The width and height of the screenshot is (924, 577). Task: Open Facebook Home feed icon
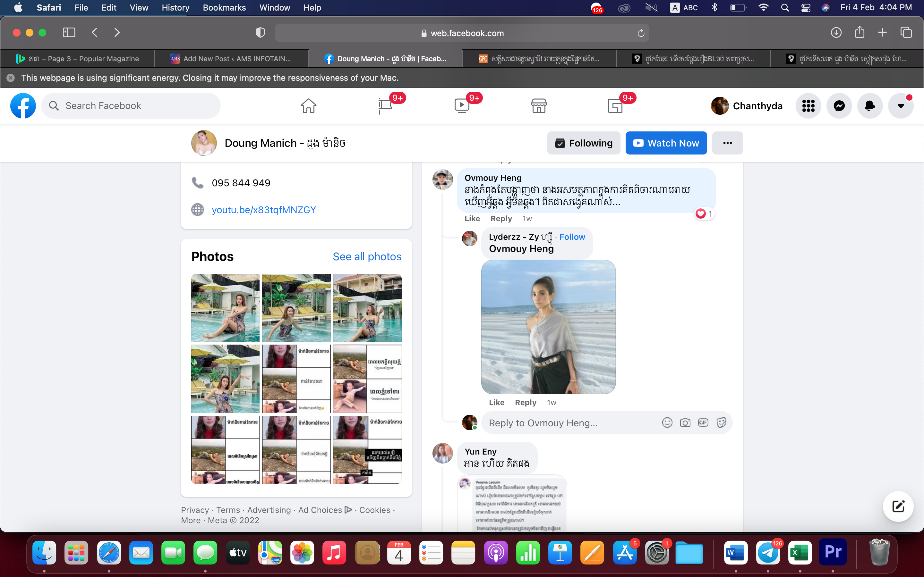coord(308,106)
